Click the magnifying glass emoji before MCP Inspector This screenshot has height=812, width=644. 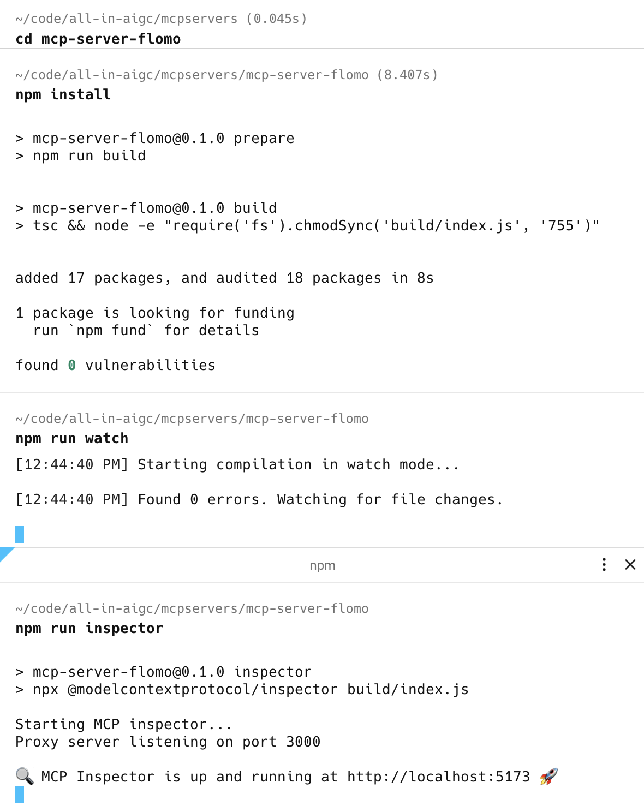[25, 776]
